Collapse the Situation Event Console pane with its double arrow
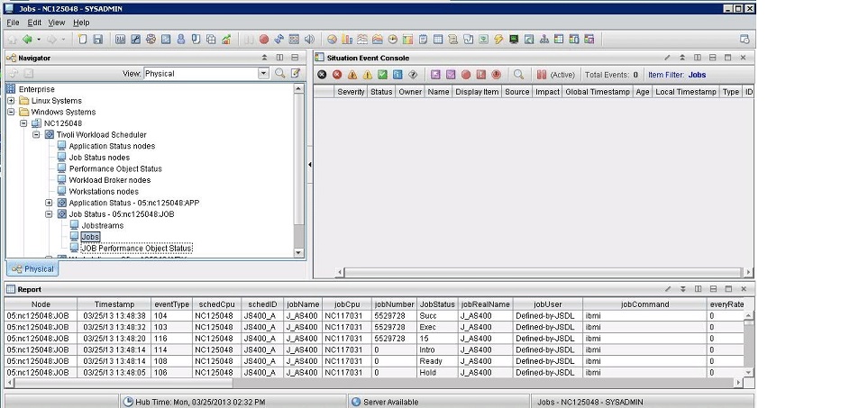The width and height of the screenshot is (868, 408). click(x=682, y=58)
